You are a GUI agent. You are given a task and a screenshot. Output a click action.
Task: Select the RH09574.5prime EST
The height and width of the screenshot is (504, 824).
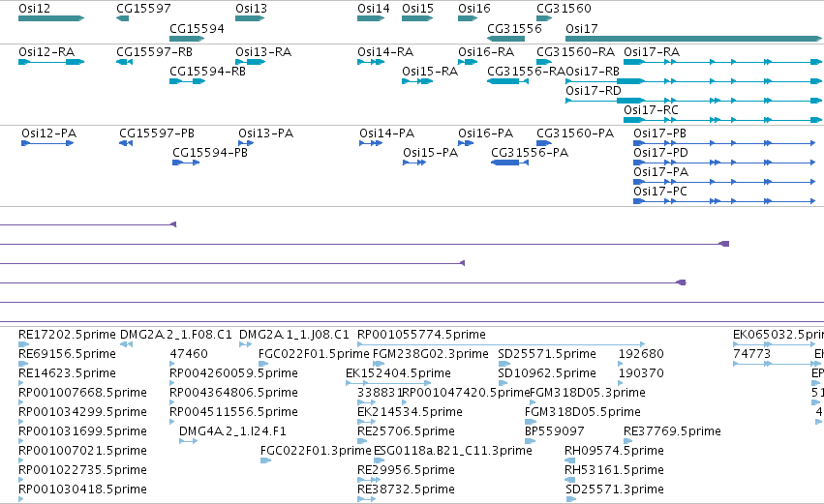568,460
